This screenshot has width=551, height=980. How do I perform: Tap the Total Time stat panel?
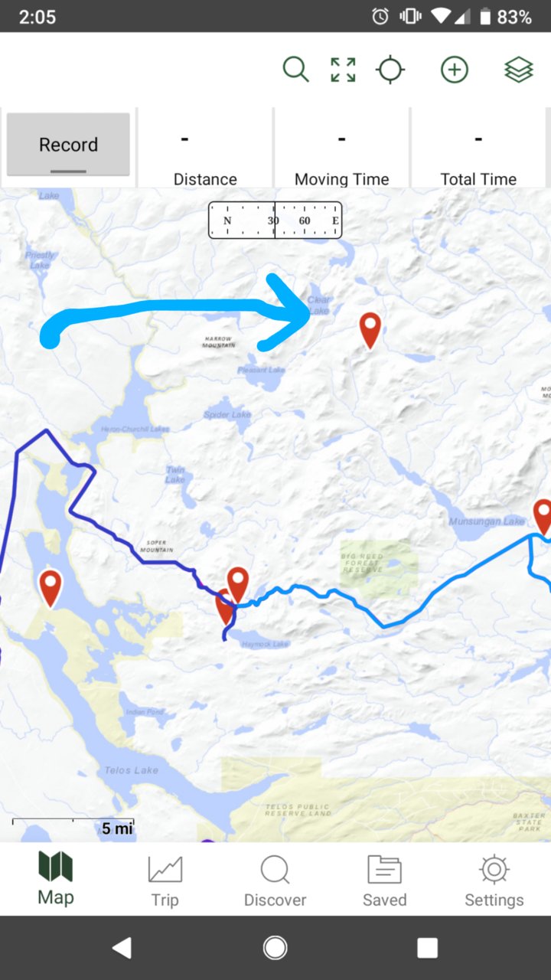point(478,149)
